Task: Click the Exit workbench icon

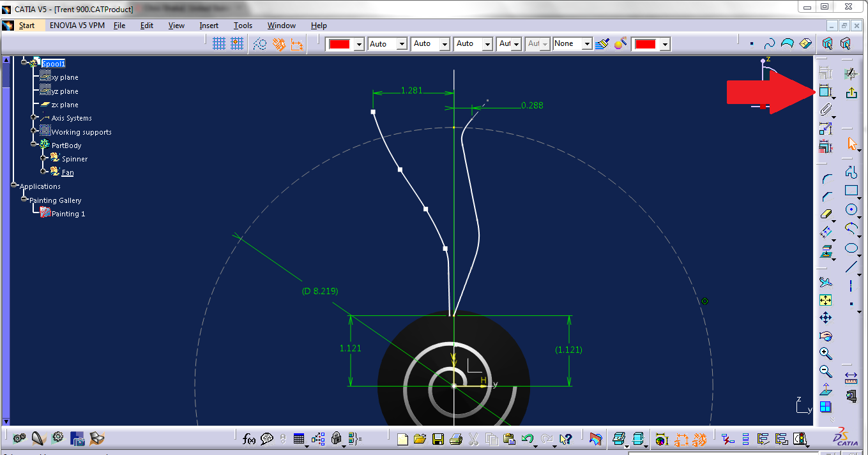Action: pos(851,92)
